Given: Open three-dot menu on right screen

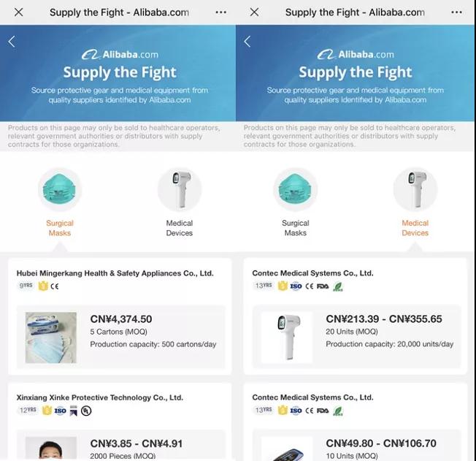Looking at the screenshot, I should (x=456, y=12).
